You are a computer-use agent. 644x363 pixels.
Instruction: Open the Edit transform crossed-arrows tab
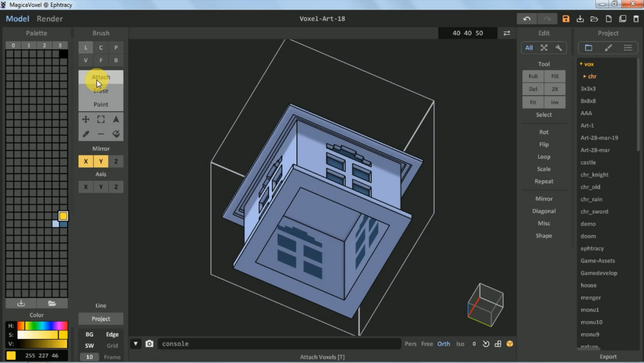click(x=544, y=48)
